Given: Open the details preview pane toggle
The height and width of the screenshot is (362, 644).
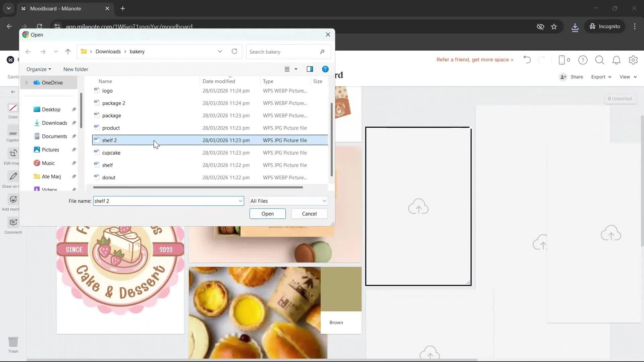Looking at the screenshot, I should tap(310, 69).
